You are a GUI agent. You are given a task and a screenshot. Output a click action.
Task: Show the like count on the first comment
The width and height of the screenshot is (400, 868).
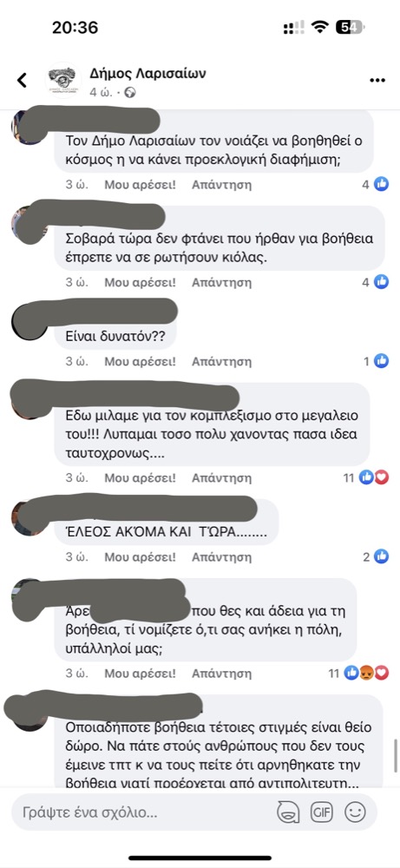point(375,184)
